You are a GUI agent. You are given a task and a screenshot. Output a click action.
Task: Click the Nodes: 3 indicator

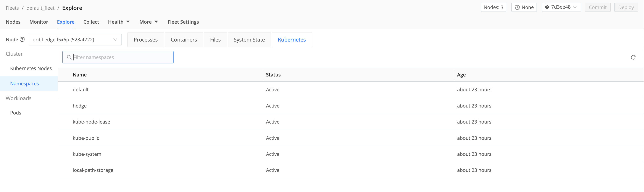pyautogui.click(x=493, y=7)
